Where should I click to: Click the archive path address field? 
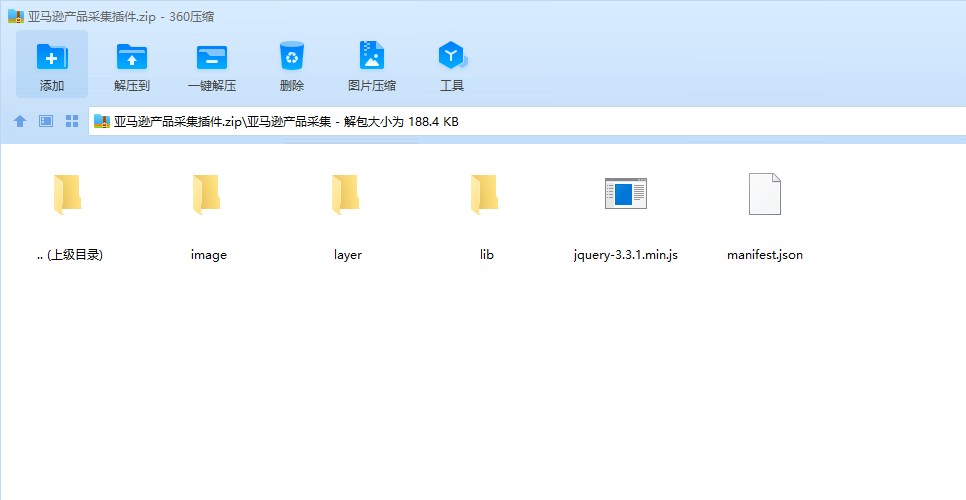click(x=527, y=121)
